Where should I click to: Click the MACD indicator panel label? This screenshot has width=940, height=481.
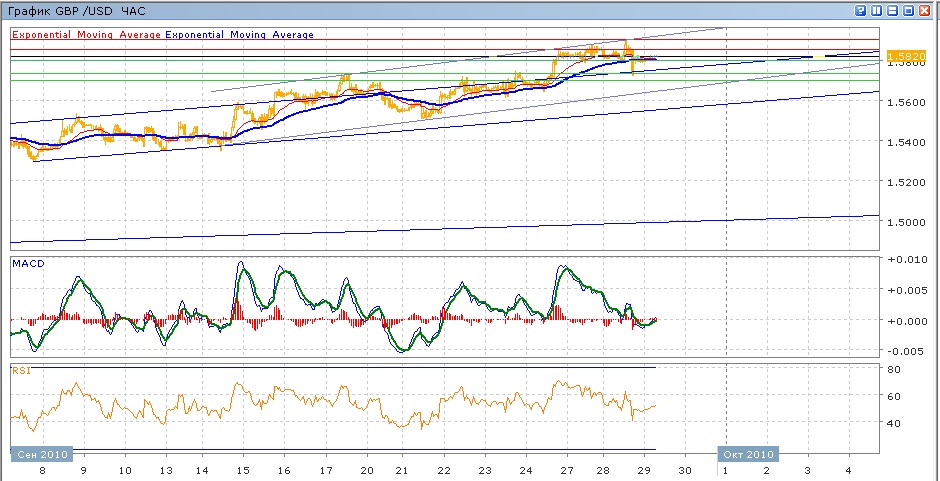tap(26, 263)
